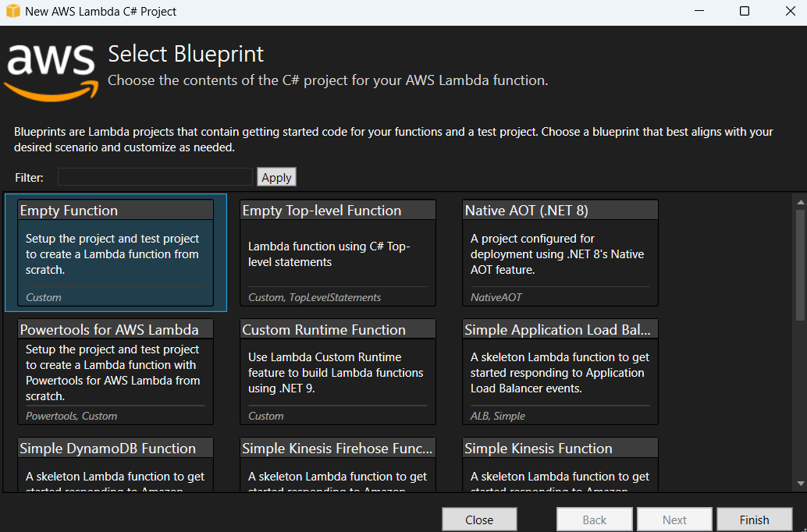Click the 'Custom, TopLevelStatements' tag text
Screen dimensions: 807x532
pyautogui.click(x=315, y=297)
